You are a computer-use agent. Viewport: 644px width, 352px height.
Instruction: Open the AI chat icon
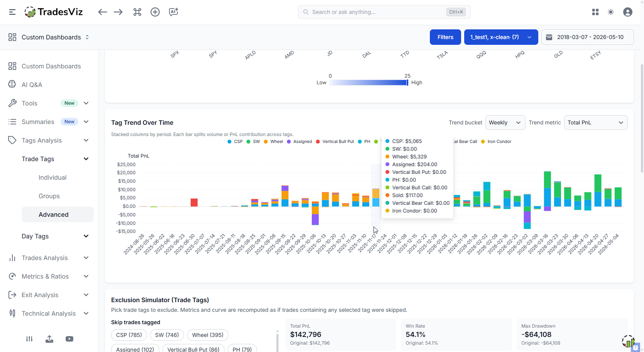[x=174, y=12]
